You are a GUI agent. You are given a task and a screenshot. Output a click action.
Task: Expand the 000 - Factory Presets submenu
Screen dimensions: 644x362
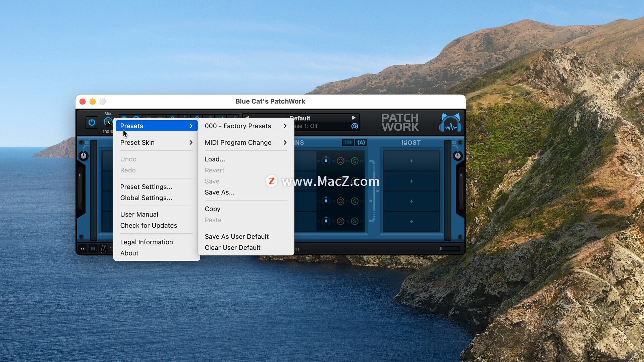(x=246, y=126)
